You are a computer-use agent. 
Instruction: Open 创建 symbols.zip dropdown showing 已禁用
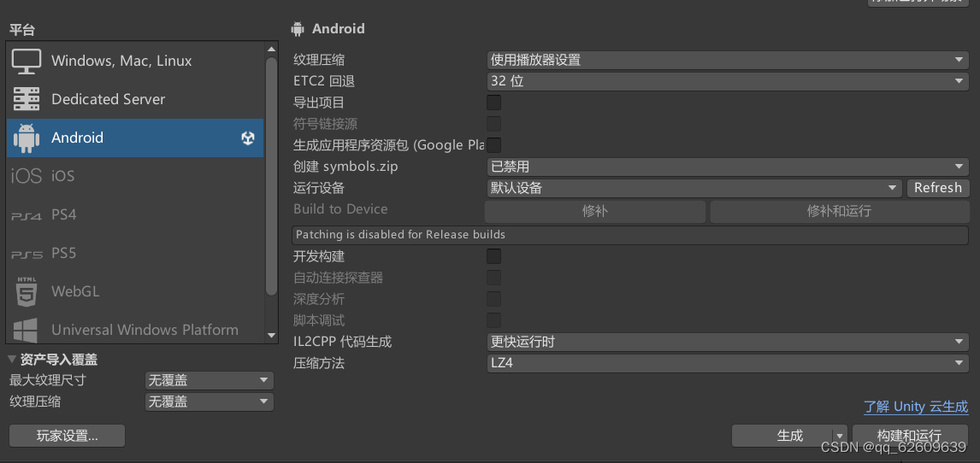728,167
